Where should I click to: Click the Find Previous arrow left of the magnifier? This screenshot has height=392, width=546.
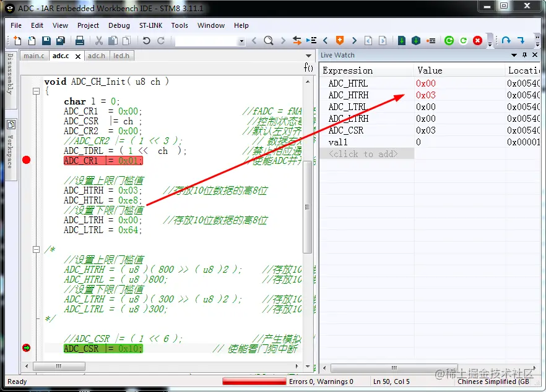(x=254, y=41)
